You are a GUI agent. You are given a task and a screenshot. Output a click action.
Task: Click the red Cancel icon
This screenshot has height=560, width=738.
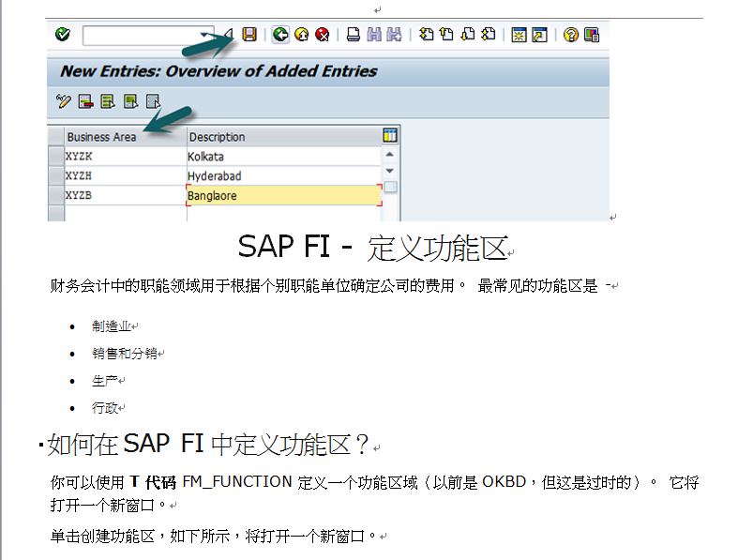click(322, 35)
